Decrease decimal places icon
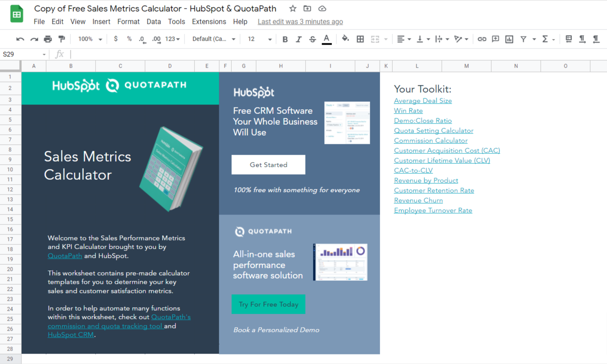The image size is (607, 364). click(x=142, y=39)
